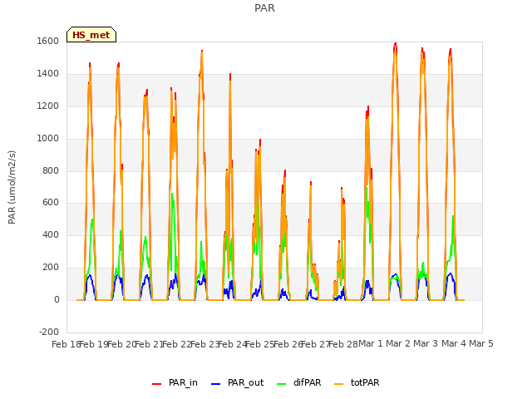Click the 1400 y-axis tick label
Screen dimensions: 532x399
pyautogui.click(x=48, y=73)
